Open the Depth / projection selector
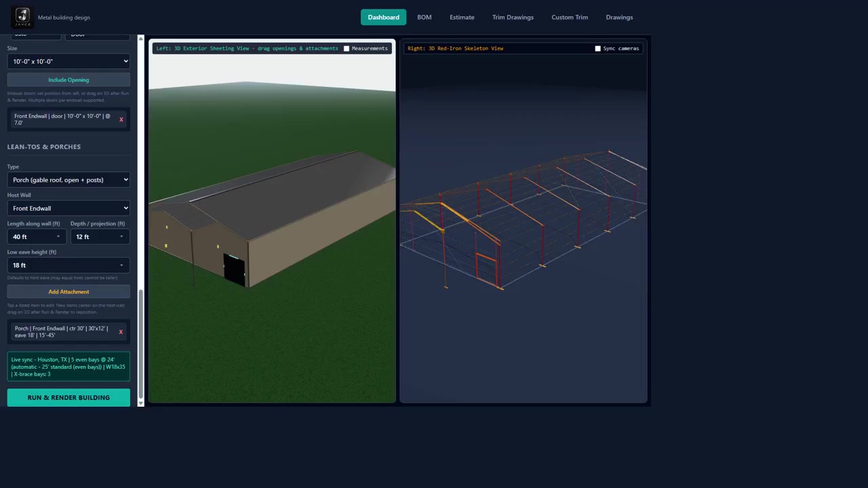This screenshot has height=488, width=868. (100, 237)
